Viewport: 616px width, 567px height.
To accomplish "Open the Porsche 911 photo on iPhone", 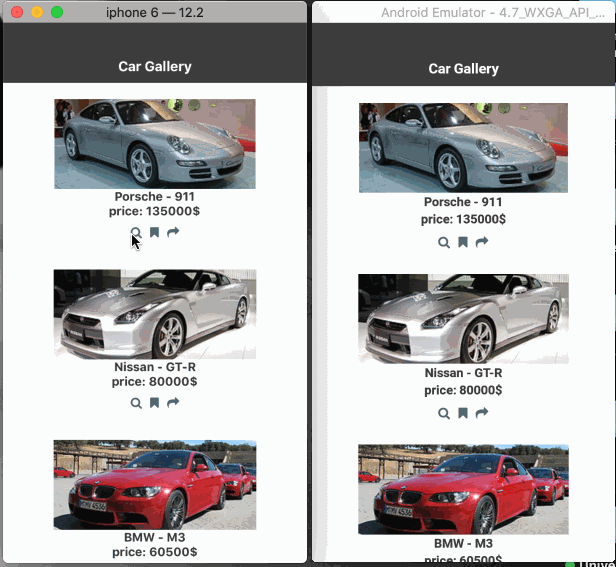I will pyautogui.click(x=155, y=144).
